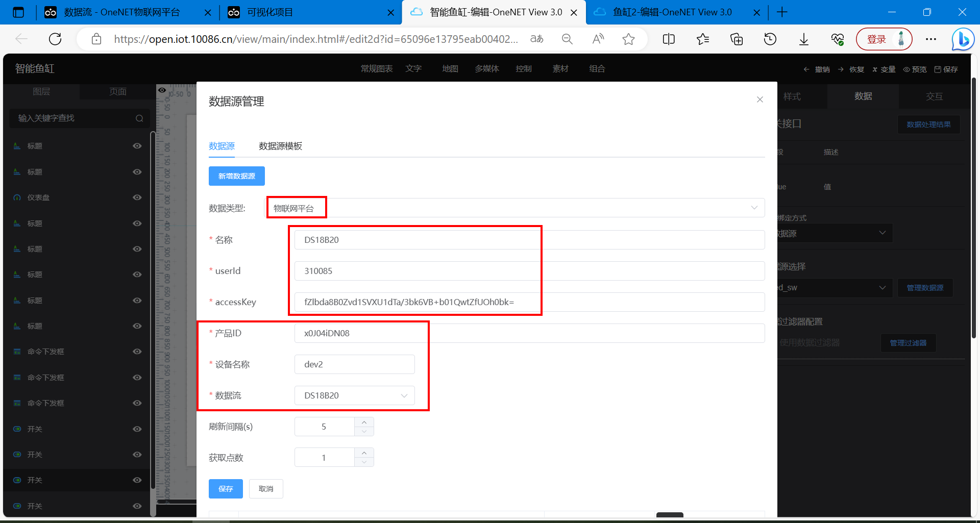Toggle the canvas ruler eye icon
The image size is (980, 523).
(x=162, y=90)
